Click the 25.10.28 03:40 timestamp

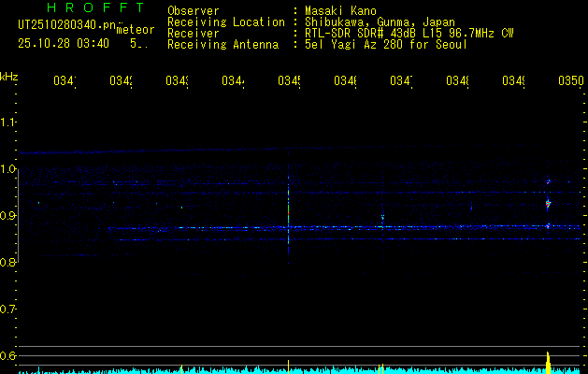point(64,43)
